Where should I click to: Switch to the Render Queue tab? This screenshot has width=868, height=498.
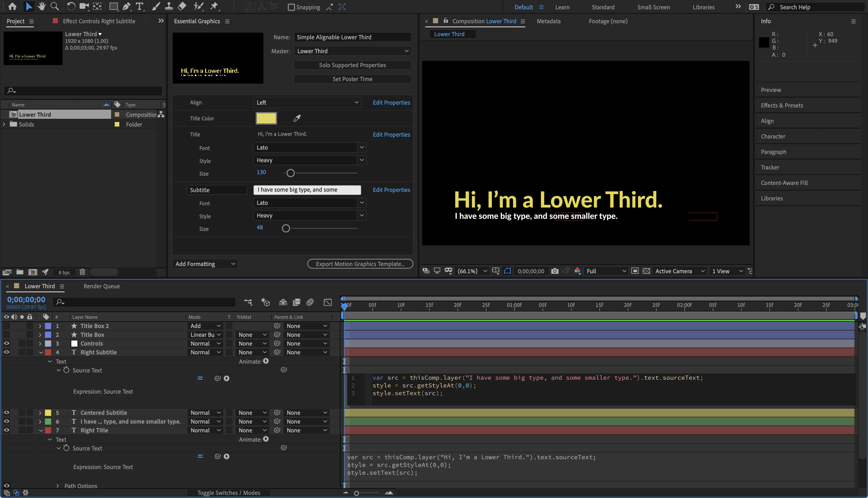pyautogui.click(x=102, y=286)
